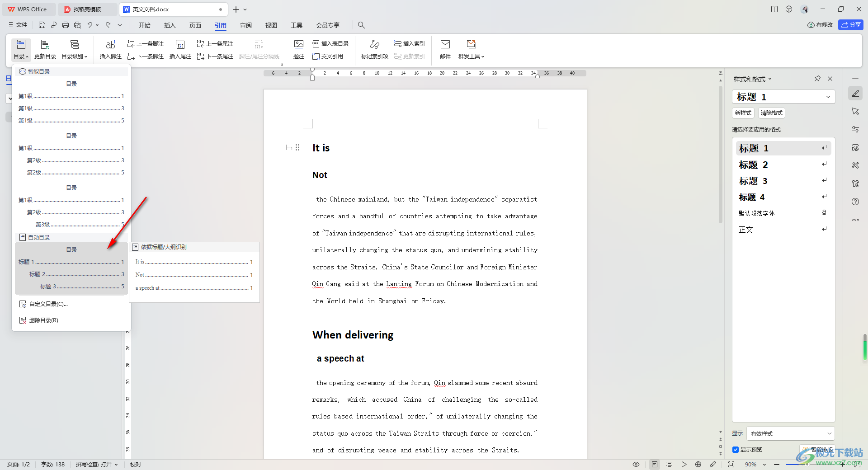Switch to web layout globe view
This screenshot has width=868, height=470.
pos(698,465)
